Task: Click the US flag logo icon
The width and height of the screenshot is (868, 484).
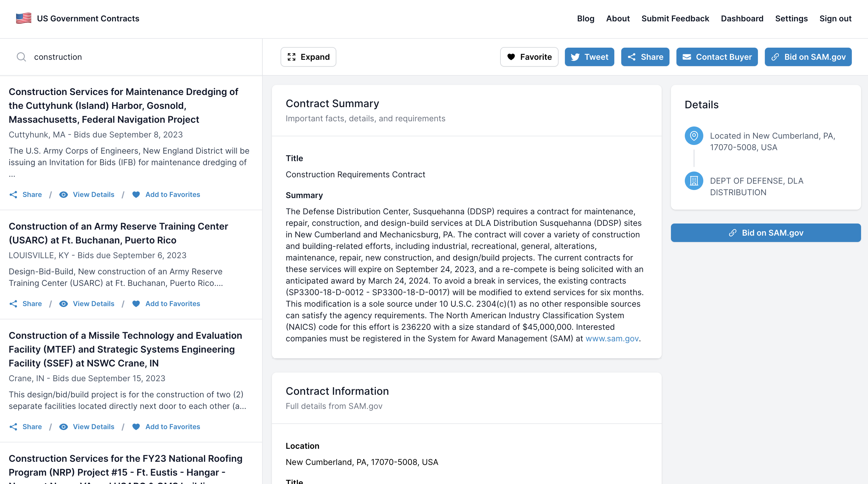Action: pyautogui.click(x=24, y=18)
